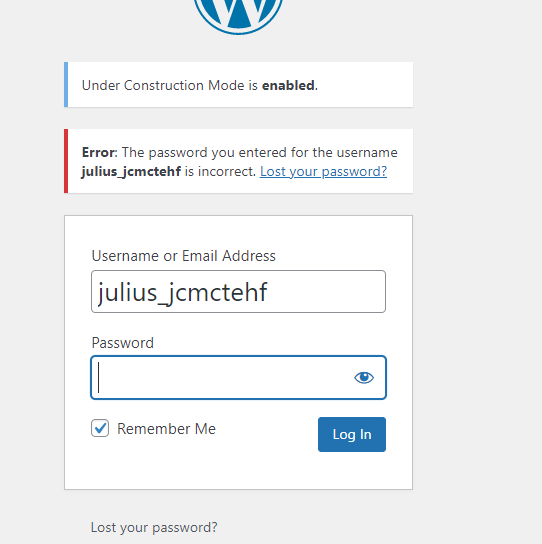The width and height of the screenshot is (542, 544).
Task: Open Lost your password link in error notice
Action: (x=323, y=171)
